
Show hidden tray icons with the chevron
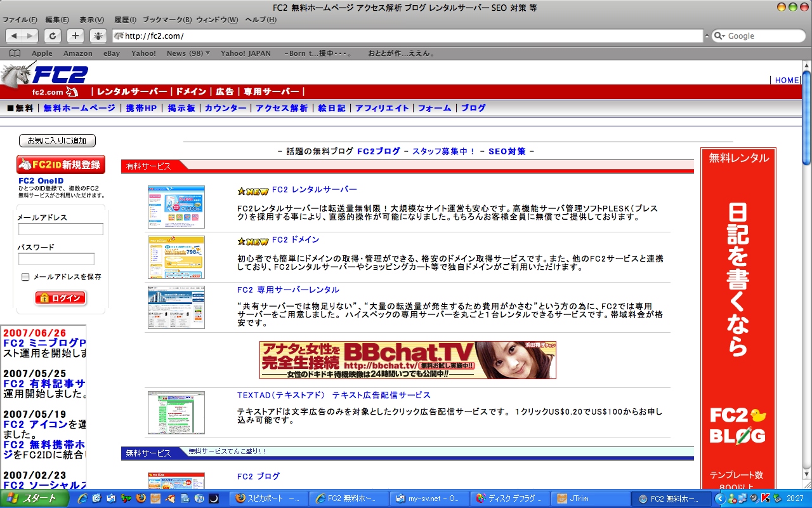720,498
